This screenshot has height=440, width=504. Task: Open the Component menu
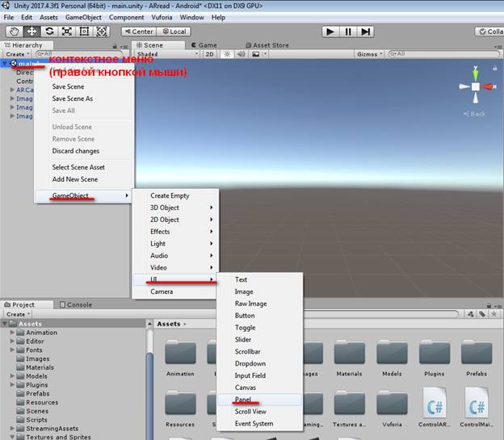pyautogui.click(x=126, y=17)
